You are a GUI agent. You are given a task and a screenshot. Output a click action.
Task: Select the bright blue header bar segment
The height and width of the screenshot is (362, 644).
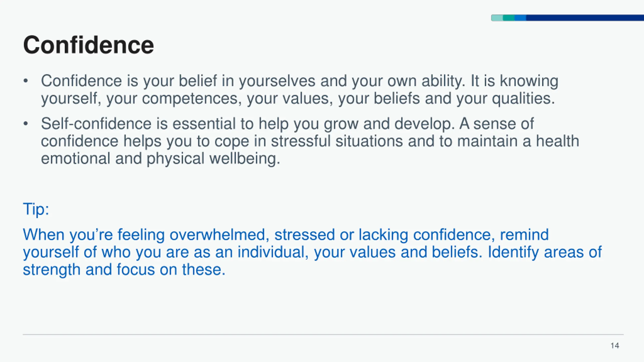point(520,18)
